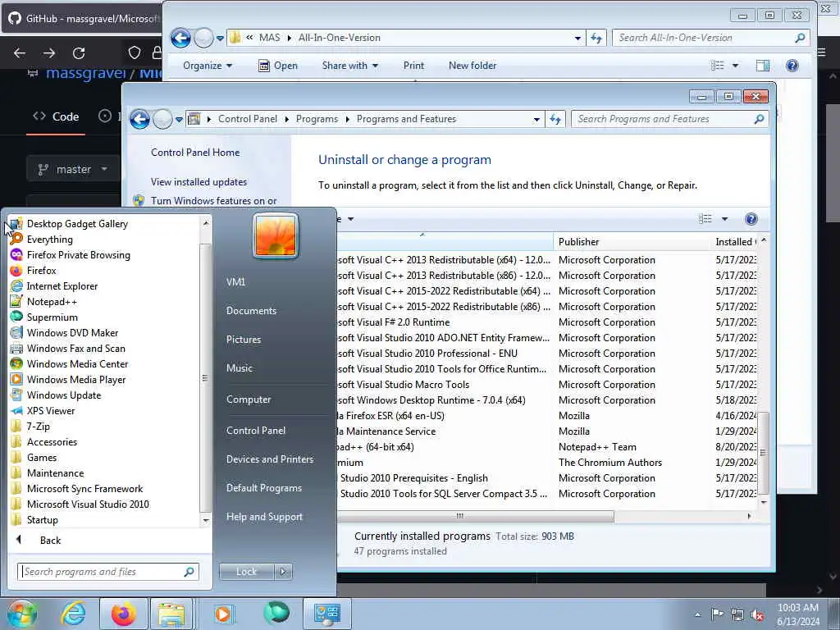Click New folder in Explorer toolbar
The image size is (840, 630).
472,66
